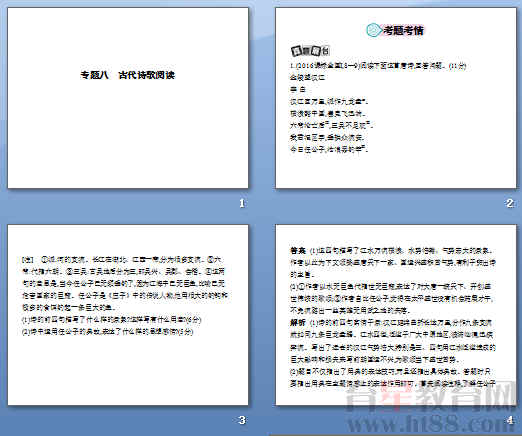The height and width of the screenshot is (436, 522).
Task: Click question (2) line on slide three
Action: pyautogui.click(x=107, y=332)
